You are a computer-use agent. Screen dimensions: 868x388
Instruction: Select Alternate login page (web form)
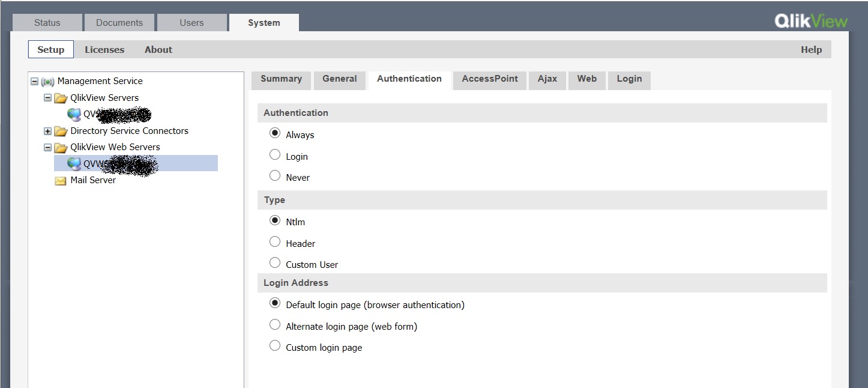pos(275,325)
